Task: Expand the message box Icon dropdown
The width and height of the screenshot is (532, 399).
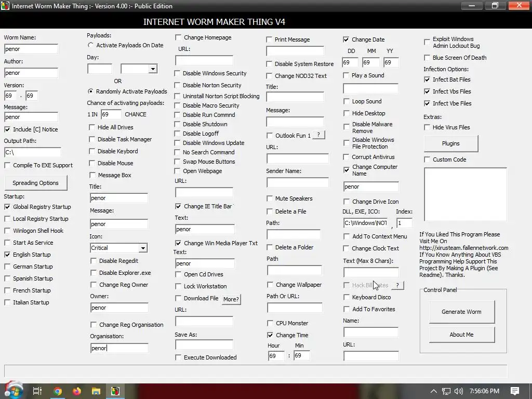Action: click(143, 248)
